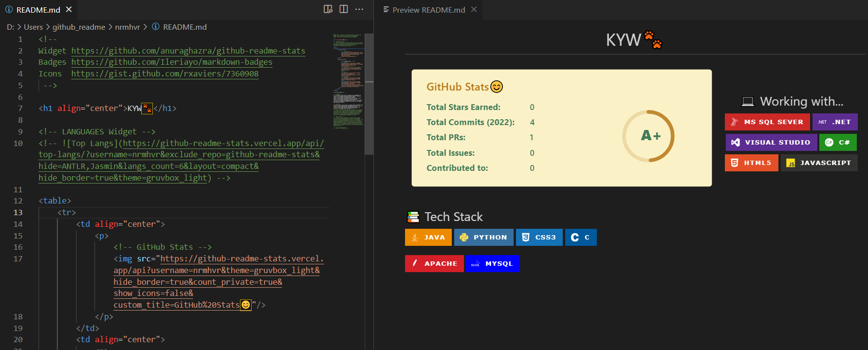Open preview to the side icon

pyautogui.click(x=328, y=9)
